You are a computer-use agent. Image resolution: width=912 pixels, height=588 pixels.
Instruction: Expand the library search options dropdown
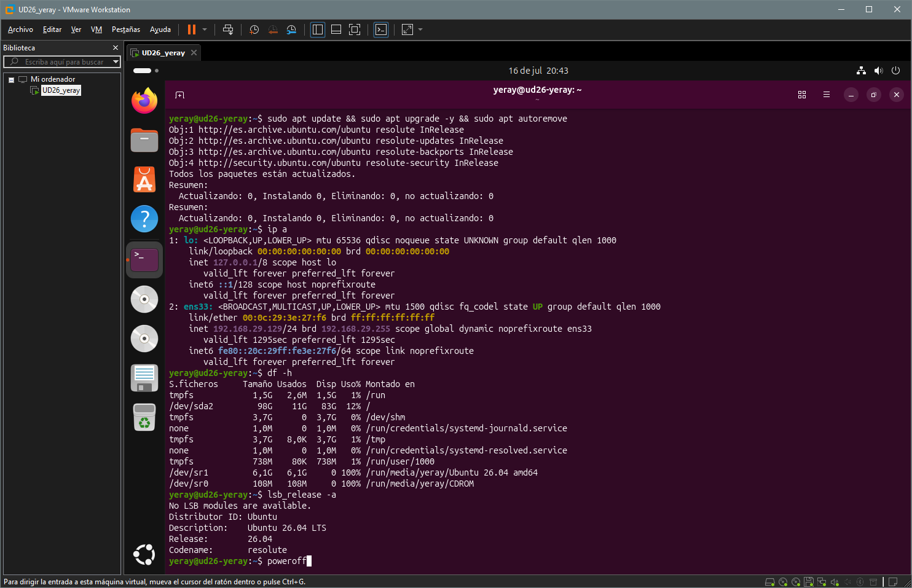tap(116, 62)
